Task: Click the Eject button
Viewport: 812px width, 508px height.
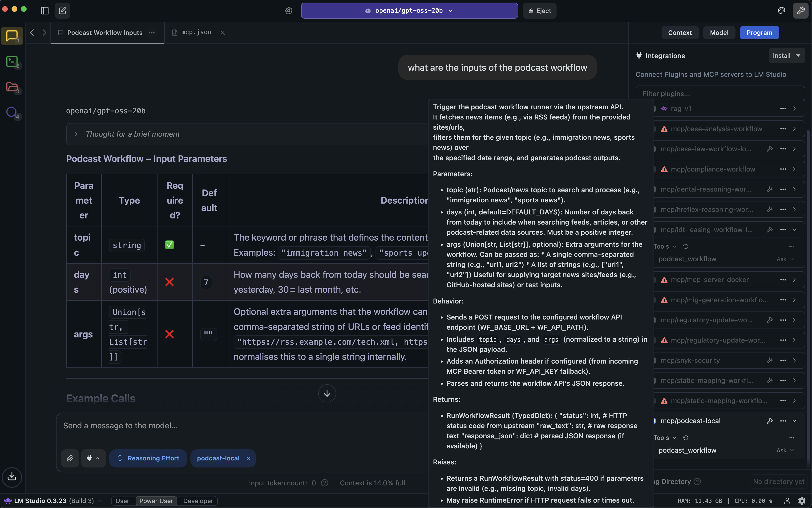Action: pyautogui.click(x=539, y=11)
